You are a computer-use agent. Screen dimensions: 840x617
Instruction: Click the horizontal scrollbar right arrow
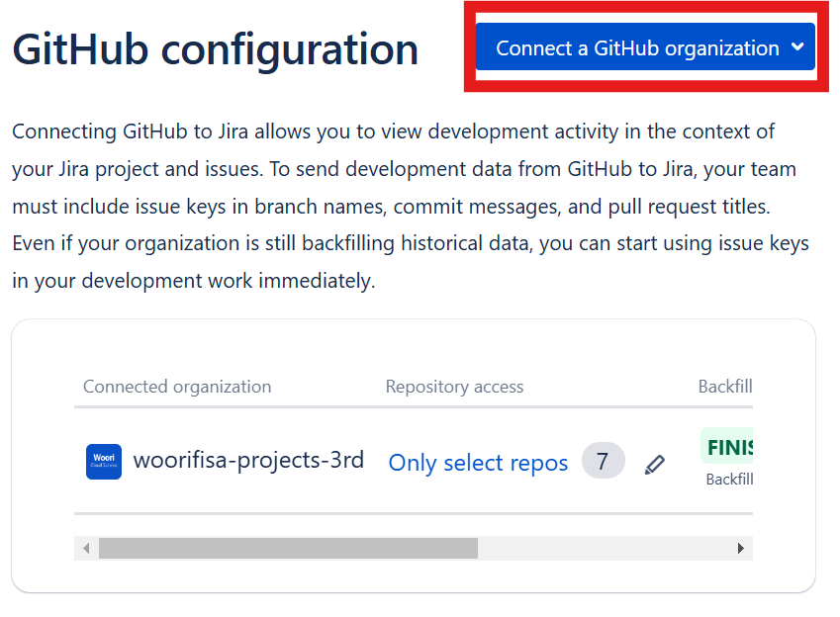coord(740,548)
